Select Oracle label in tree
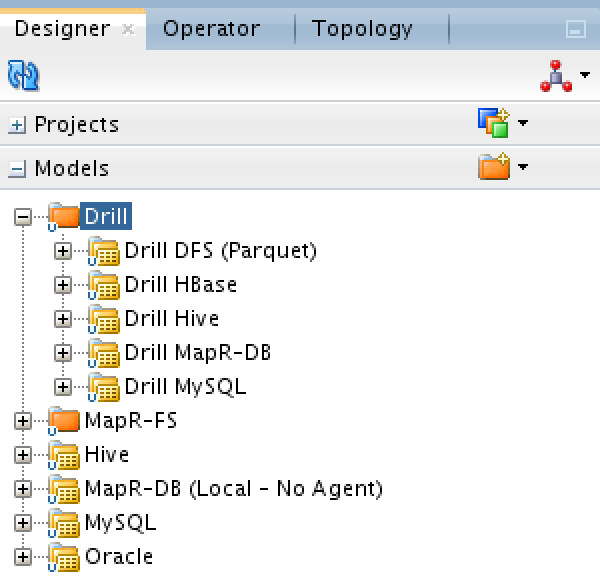This screenshot has height=588, width=600. tap(119, 557)
